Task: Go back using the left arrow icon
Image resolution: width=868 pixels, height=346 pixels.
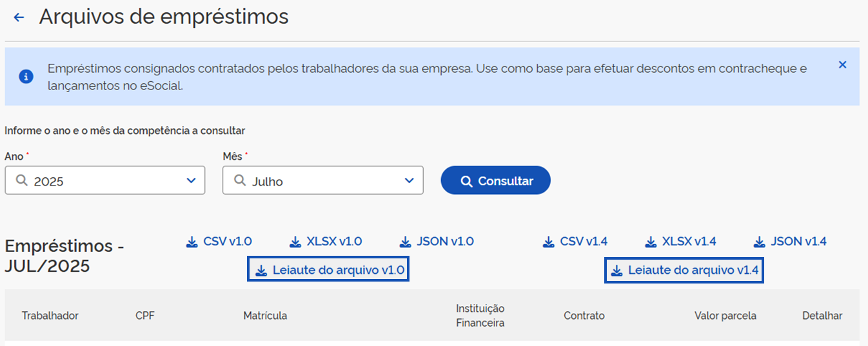Action: tap(19, 18)
